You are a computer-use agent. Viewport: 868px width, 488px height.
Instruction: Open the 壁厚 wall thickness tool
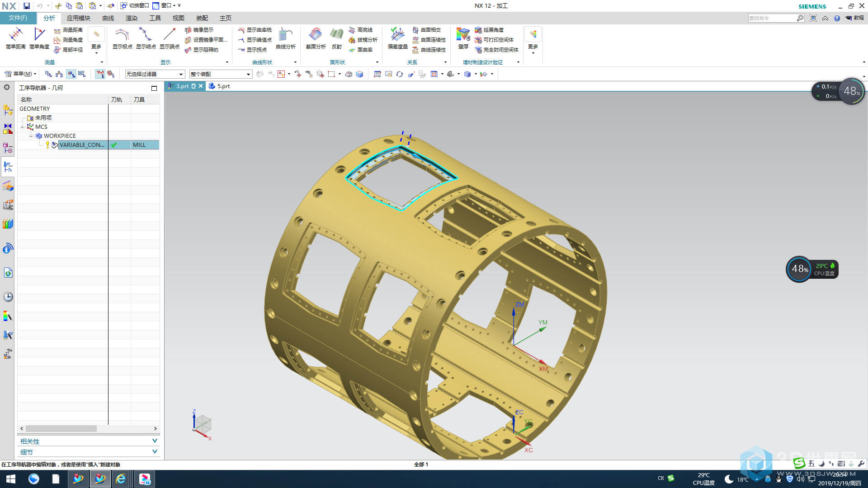click(463, 38)
